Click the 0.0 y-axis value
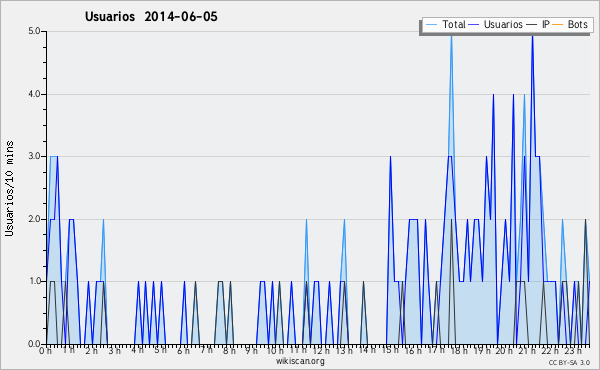 click(34, 344)
